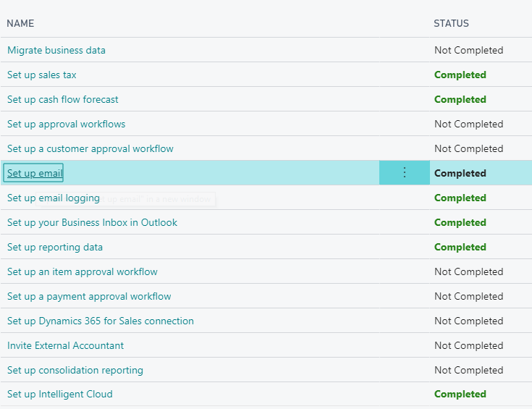The width and height of the screenshot is (532, 409).
Task: Select Completed status of reporting data row
Action: [x=460, y=247]
